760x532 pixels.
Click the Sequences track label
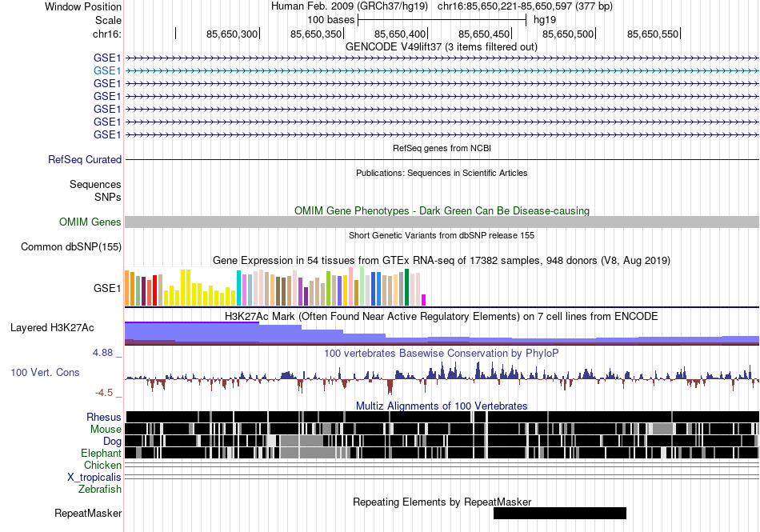click(x=95, y=184)
